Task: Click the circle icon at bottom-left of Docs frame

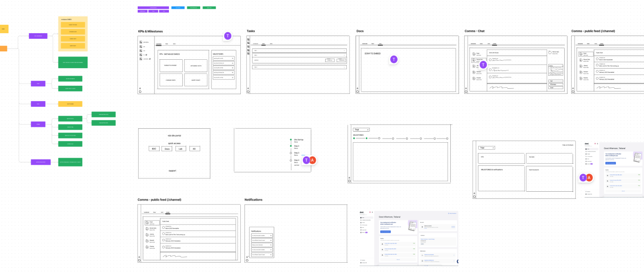Action: pos(357,91)
